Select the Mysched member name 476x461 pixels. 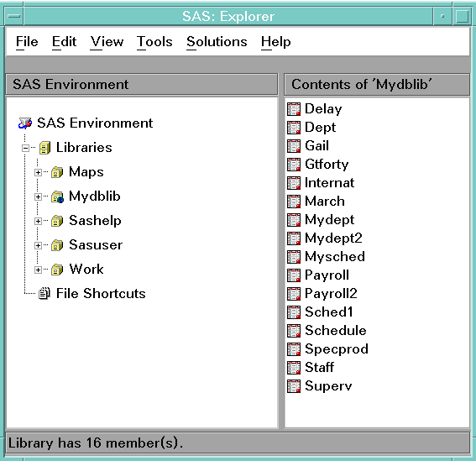click(x=335, y=257)
